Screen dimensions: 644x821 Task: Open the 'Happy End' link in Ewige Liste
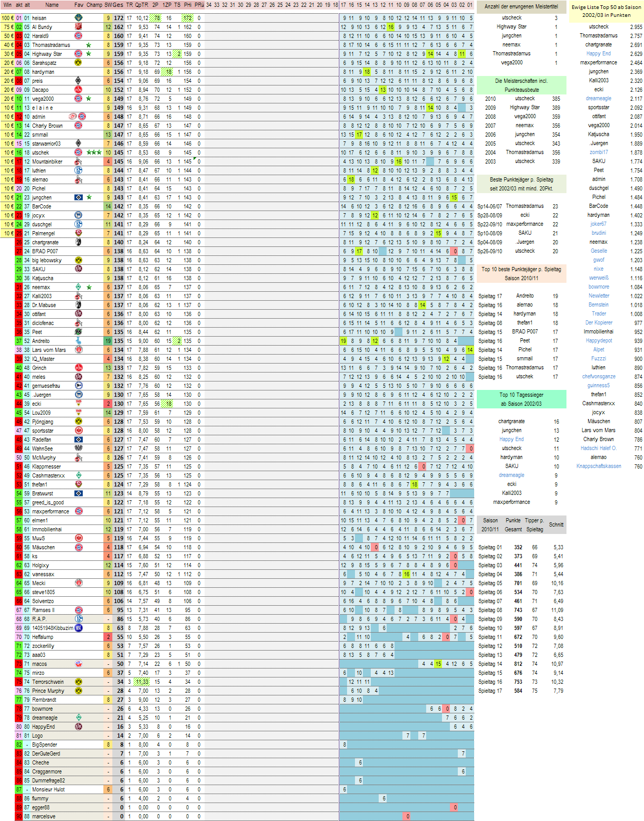point(598,54)
